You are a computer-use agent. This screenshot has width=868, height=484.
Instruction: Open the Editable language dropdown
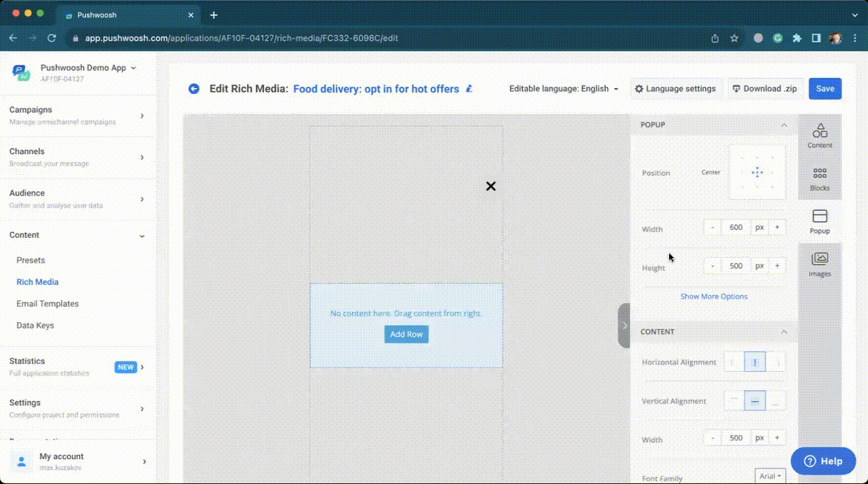tap(564, 89)
